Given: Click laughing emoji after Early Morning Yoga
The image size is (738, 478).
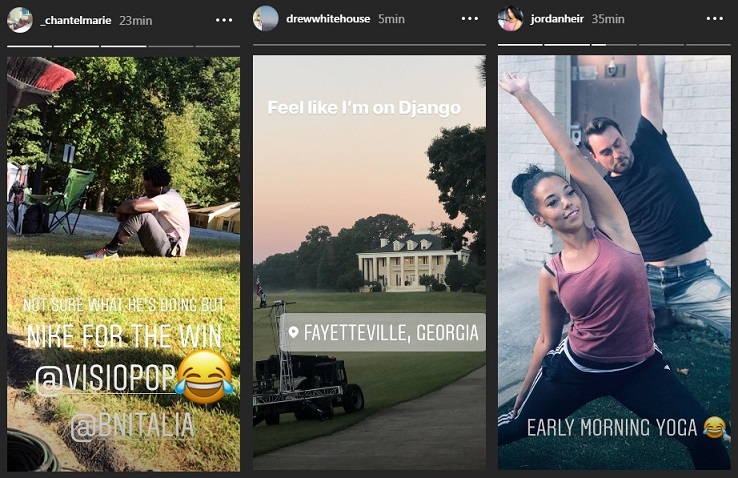Looking at the screenshot, I should coord(714,427).
